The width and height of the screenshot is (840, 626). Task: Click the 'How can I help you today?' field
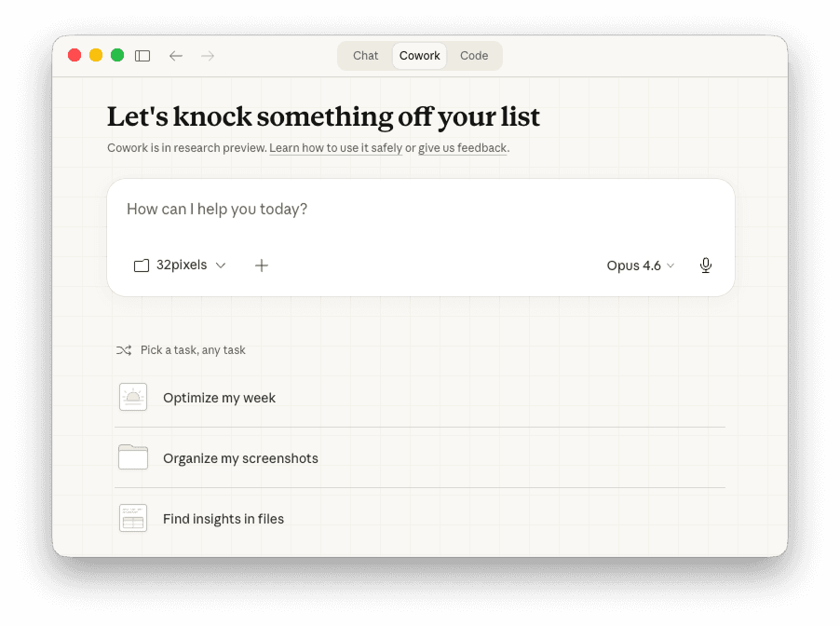[419, 210]
